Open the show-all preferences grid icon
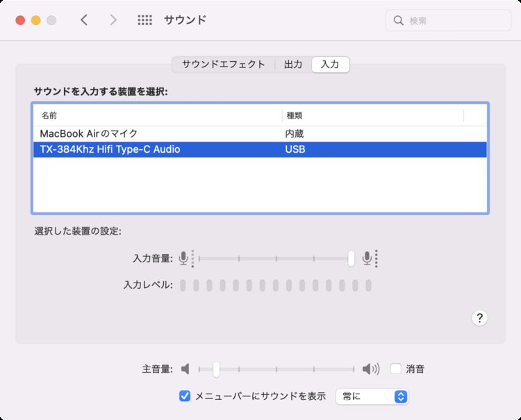Image resolution: width=521 pixels, height=420 pixels. (x=144, y=20)
